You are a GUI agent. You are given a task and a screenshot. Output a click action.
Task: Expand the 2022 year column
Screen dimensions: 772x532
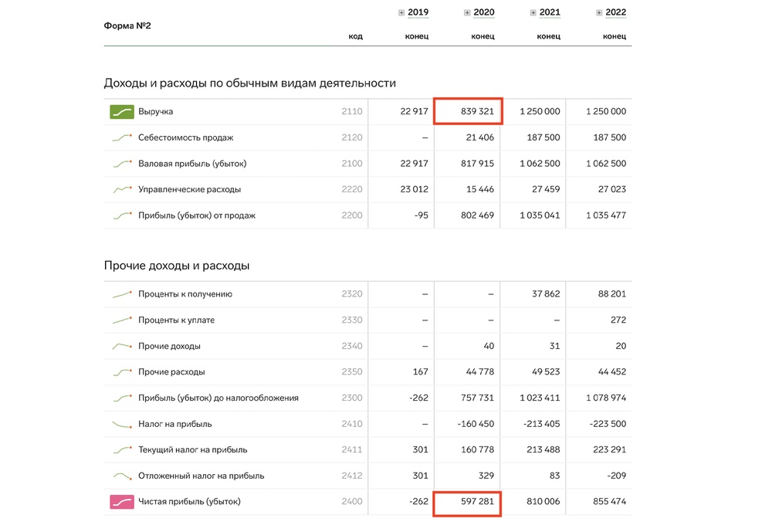click(x=600, y=13)
